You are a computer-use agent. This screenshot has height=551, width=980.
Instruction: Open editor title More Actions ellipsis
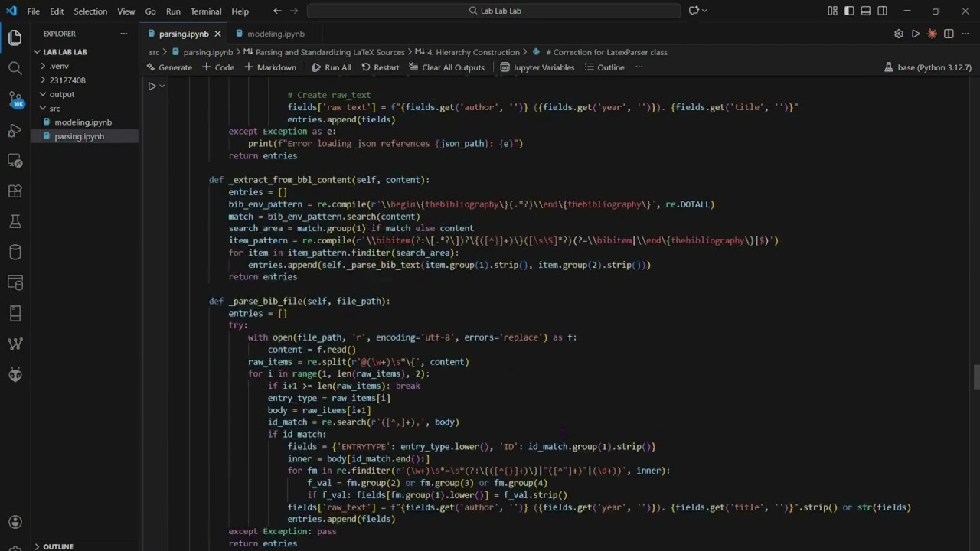click(965, 34)
